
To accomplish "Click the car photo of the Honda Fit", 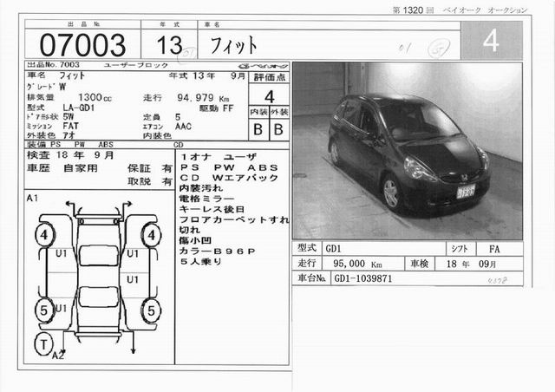I will pos(408,151).
